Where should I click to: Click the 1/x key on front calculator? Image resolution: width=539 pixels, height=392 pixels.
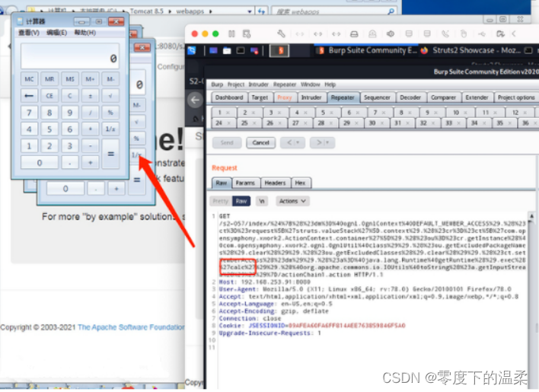click(x=110, y=129)
